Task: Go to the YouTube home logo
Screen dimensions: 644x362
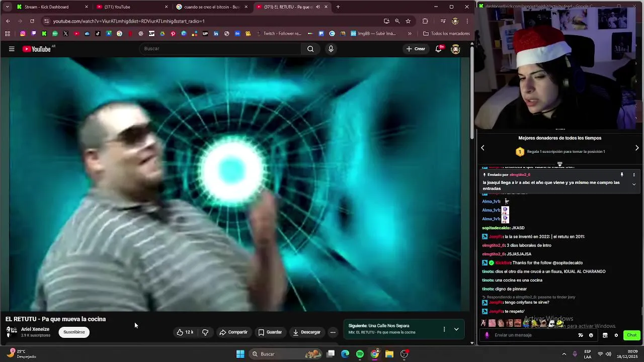Action: (x=37, y=49)
